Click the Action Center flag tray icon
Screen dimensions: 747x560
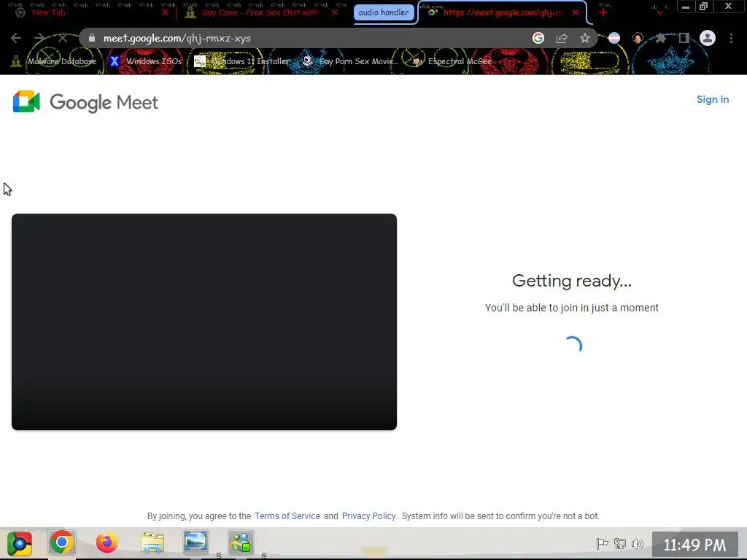coord(602,543)
